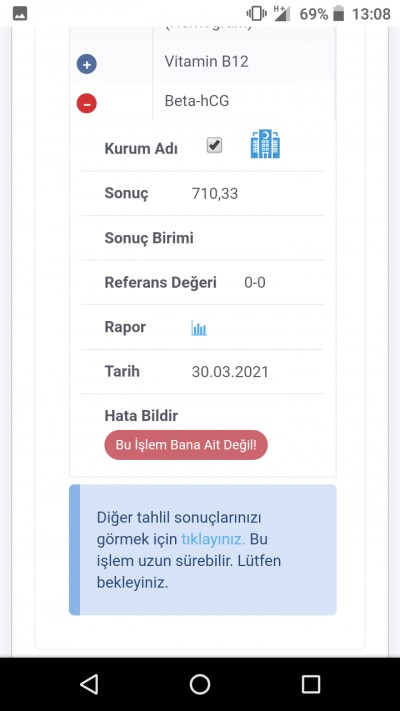
Task: Collapse the Beta-hCG row minus icon
Action: pos(87,103)
